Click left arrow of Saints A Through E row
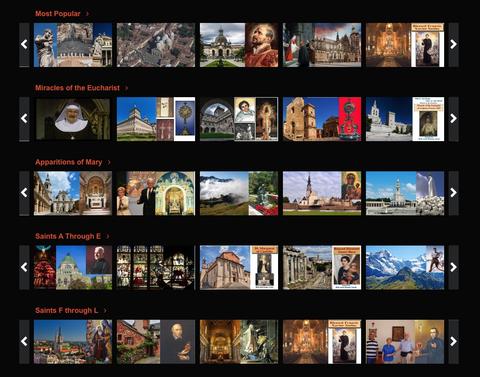Viewport: 480px width, 377px height. 24,267
